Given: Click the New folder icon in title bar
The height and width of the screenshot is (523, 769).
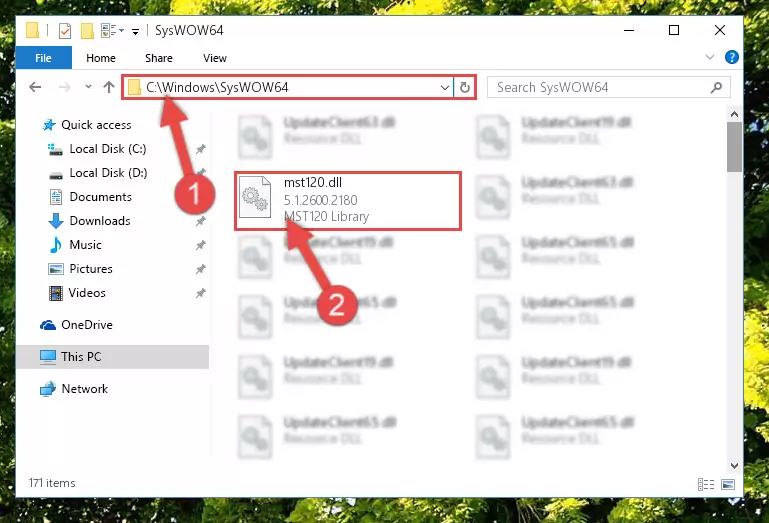Looking at the screenshot, I should pos(87,31).
